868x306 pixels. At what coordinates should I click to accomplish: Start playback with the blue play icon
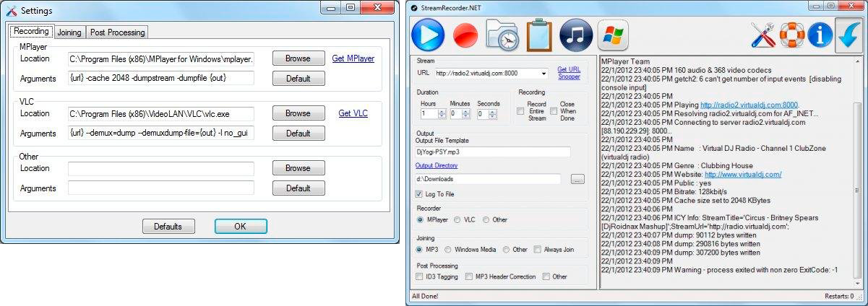428,35
